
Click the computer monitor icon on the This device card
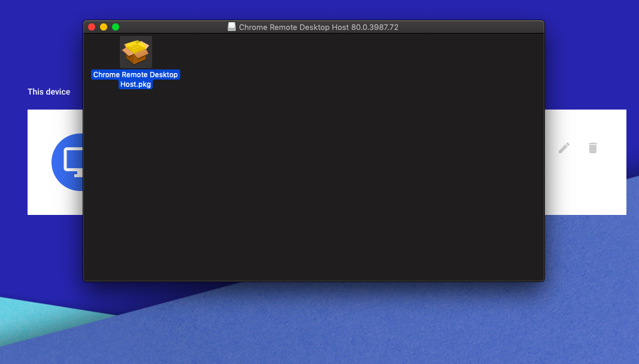pyautogui.click(x=68, y=162)
